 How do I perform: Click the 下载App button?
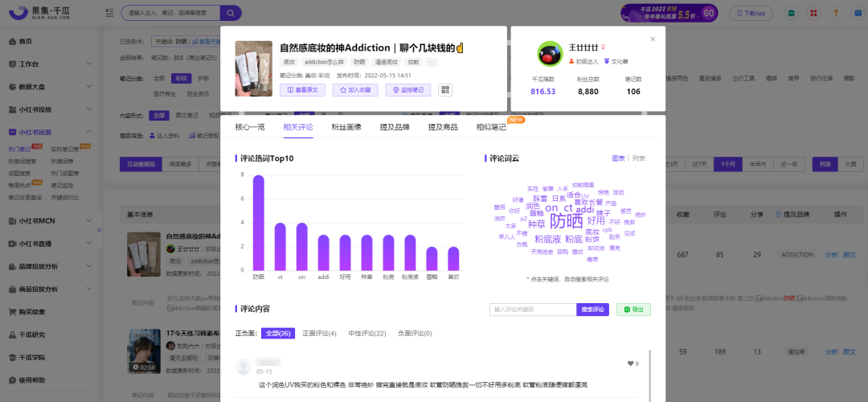(751, 13)
